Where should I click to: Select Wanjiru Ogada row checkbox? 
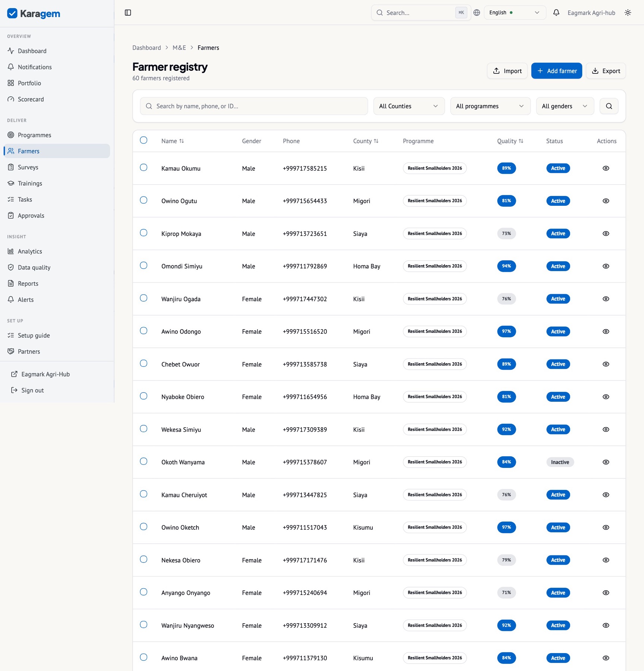click(143, 298)
